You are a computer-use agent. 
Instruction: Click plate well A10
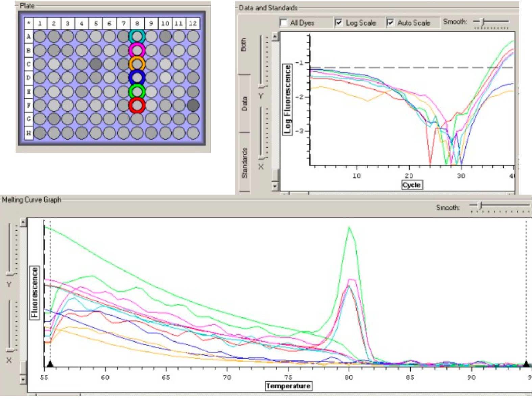point(165,37)
